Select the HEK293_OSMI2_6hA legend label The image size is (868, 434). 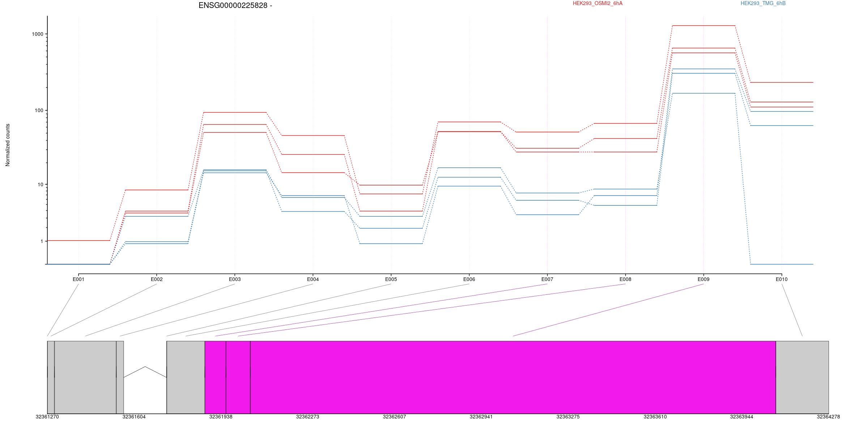(x=597, y=3)
